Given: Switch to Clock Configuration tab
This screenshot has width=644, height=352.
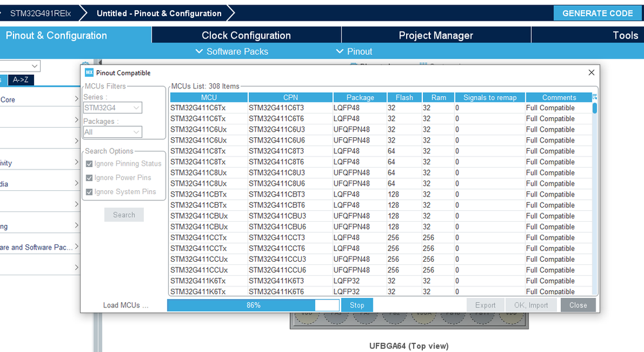Looking at the screenshot, I should (x=246, y=35).
